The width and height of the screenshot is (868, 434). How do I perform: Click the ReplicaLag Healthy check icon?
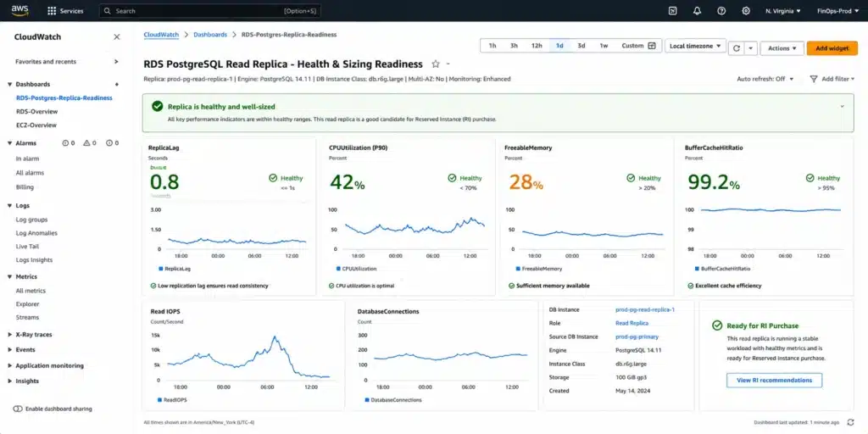[x=273, y=178]
